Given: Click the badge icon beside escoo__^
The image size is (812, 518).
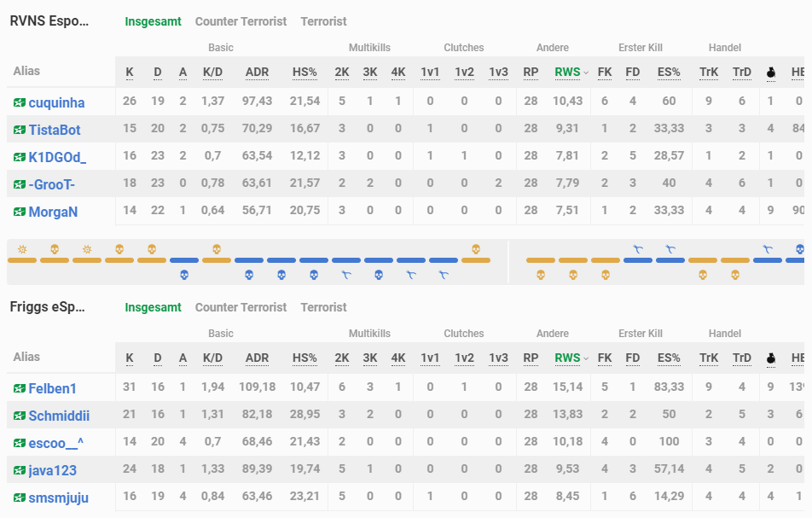Looking at the screenshot, I should pyautogui.click(x=19, y=443).
